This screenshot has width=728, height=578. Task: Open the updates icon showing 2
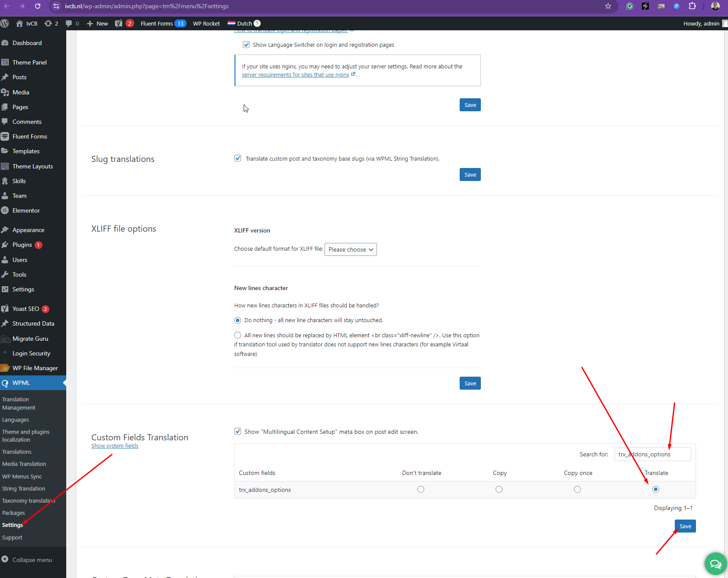click(51, 23)
